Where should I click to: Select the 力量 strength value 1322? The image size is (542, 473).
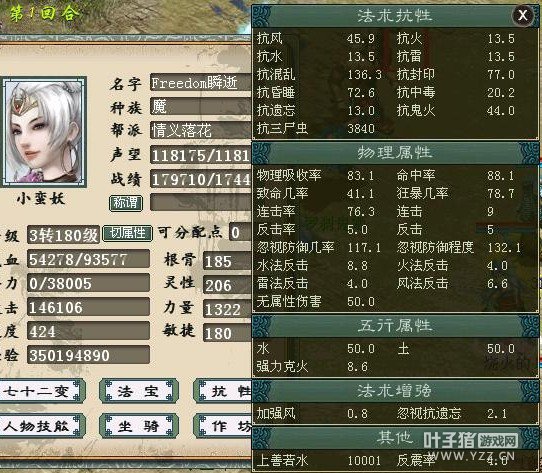[227, 309]
